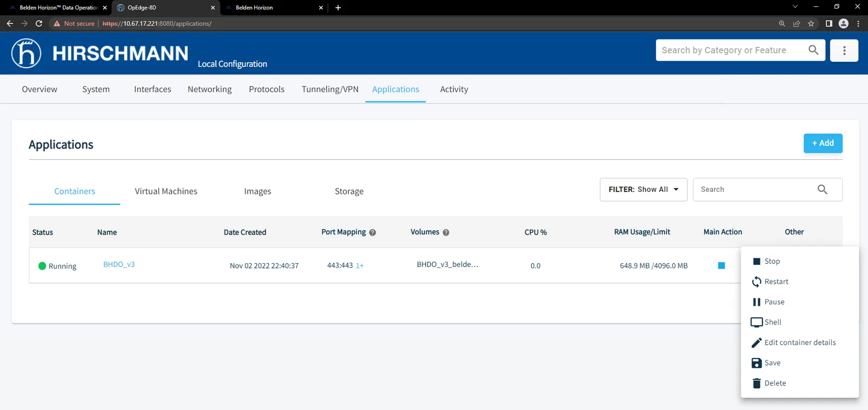Click the browser back arrow
Viewport: 868px width, 410px height.
(x=10, y=23)
